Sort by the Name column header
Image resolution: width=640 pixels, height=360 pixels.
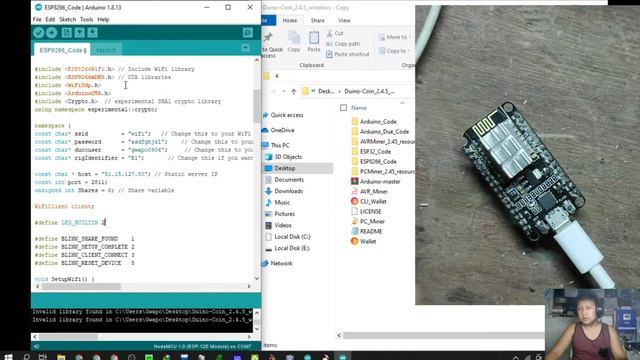coord(359,108)
